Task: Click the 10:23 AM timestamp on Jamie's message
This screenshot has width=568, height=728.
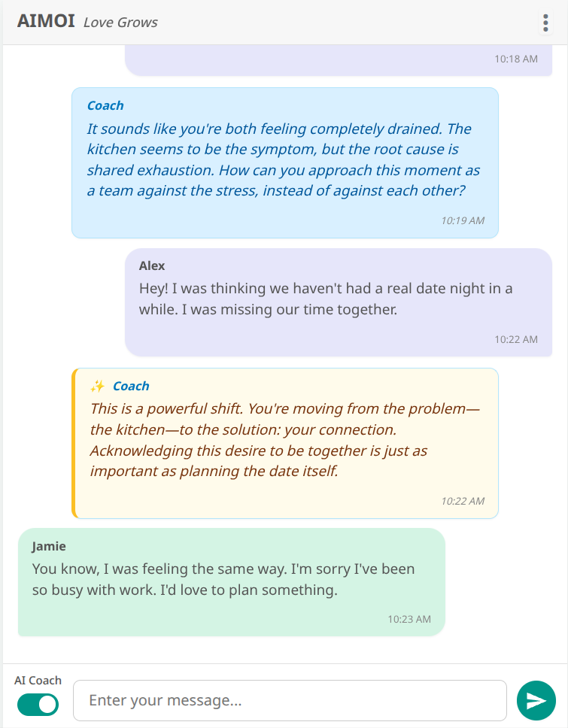Action: [409, 619]
